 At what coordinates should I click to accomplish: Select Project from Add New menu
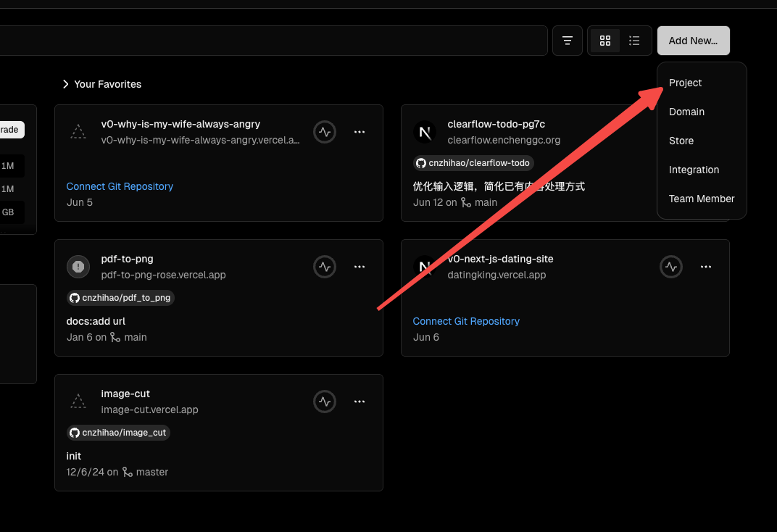click(686, 83)
